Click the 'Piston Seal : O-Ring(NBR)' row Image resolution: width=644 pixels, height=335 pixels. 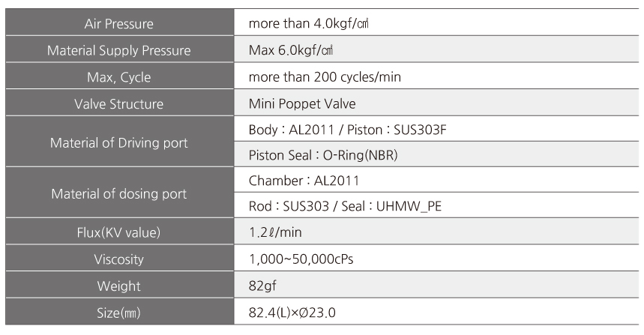click(436, 154)
